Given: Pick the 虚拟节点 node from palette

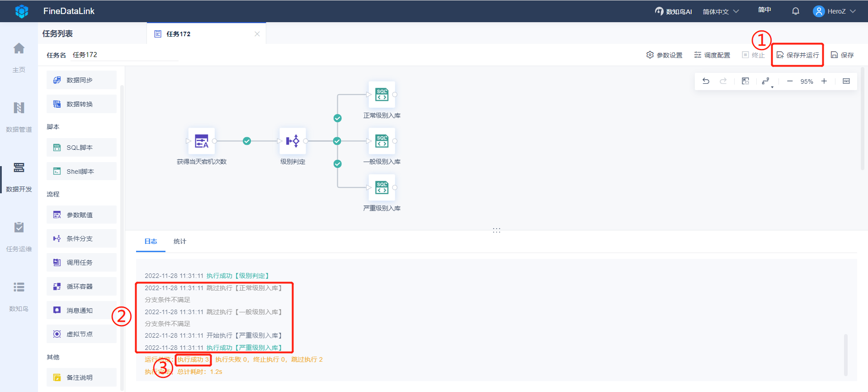Looking at the screenshot, I should click(81, 334).
